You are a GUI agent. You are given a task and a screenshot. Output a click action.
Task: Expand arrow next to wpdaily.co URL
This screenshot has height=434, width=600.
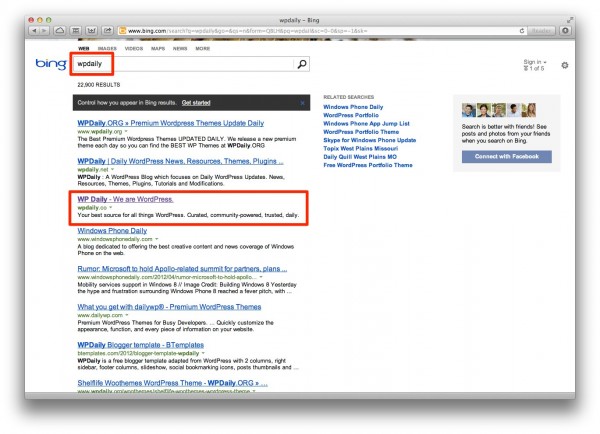111,208
